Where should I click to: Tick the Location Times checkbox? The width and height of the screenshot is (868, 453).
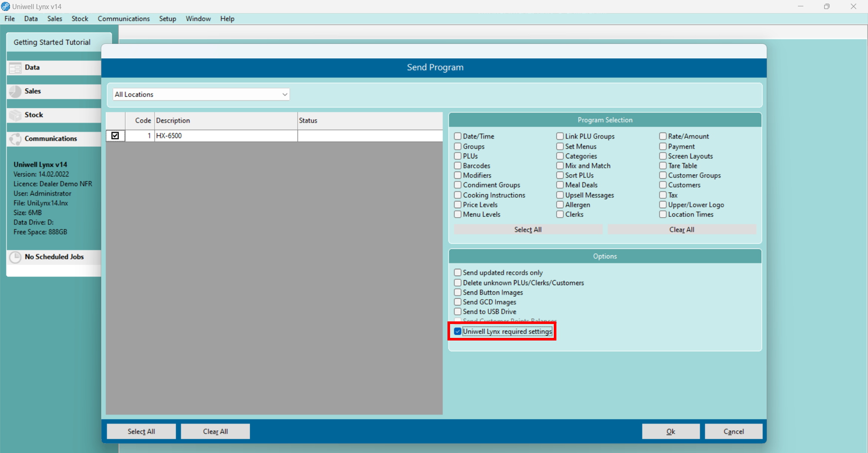point(663,214)
